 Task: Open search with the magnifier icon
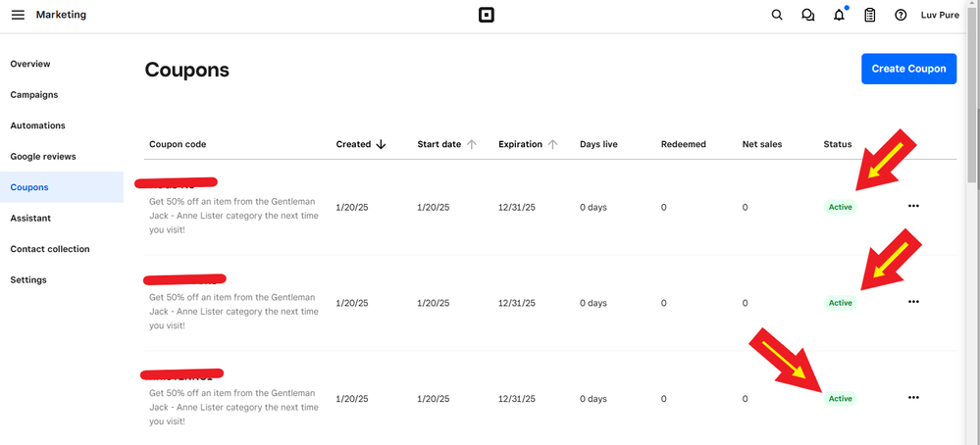coord(777,15)
